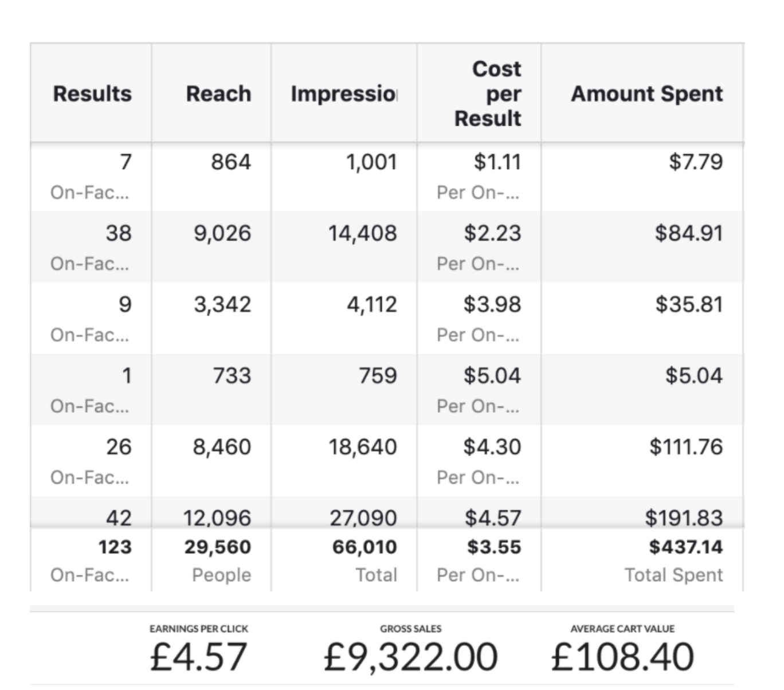The width and height of the screenshot is (784, 690).
Task: Sort by the Results column header
Action: tap(92, 93)
